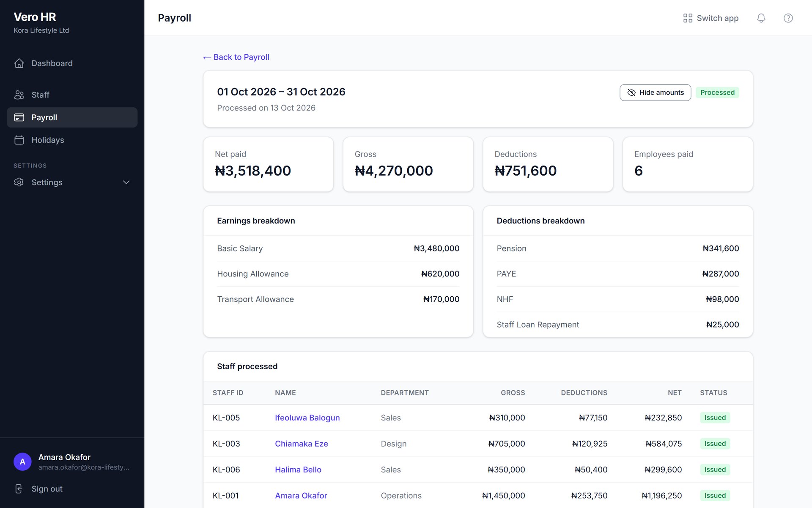Image resolution: width=812 pixels, height=508 pixels.
Task: Click the Issued badge for KL-005
Action: click(x=715, y=418)
